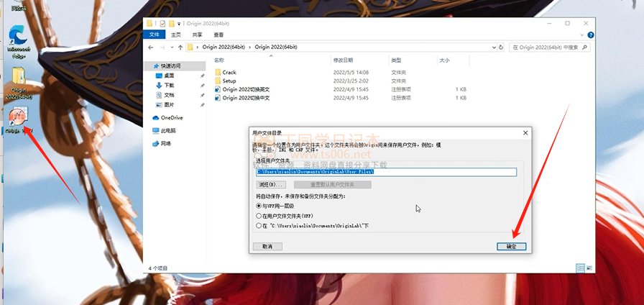
Task: Select the 与UFF同一层级 radio option
Action: [x=275, y=206]
